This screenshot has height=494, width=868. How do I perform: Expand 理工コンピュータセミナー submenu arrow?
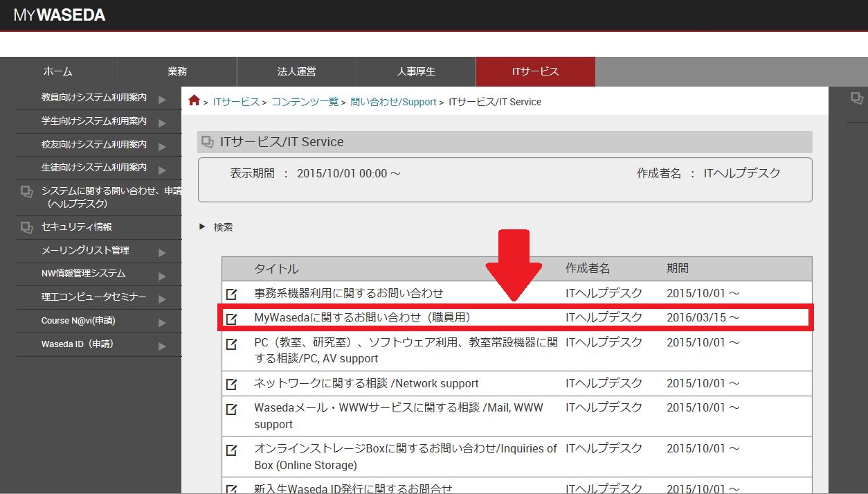(x=162, y=299)
